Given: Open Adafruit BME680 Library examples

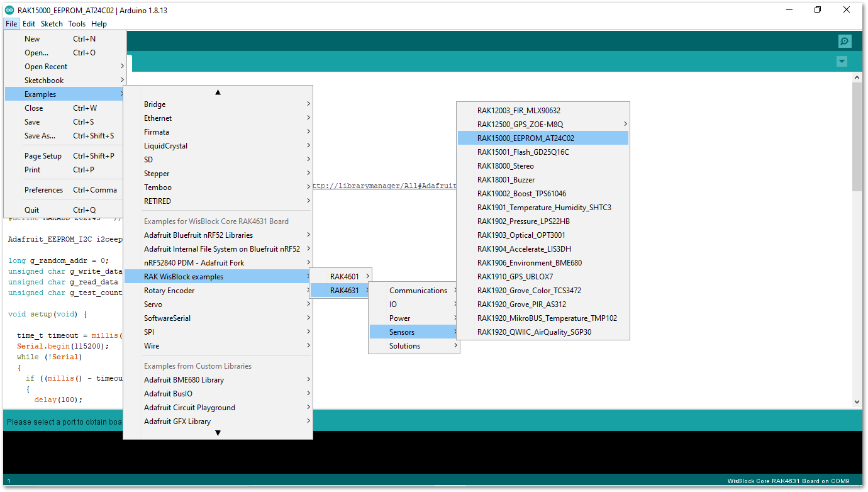Looking at the screenshot, I should tap(218, 380).
